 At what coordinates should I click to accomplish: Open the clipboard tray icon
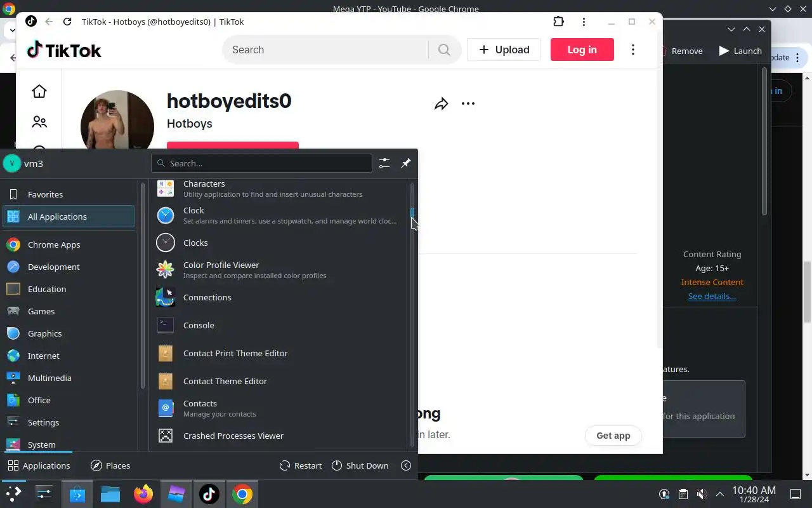point(683,494)
